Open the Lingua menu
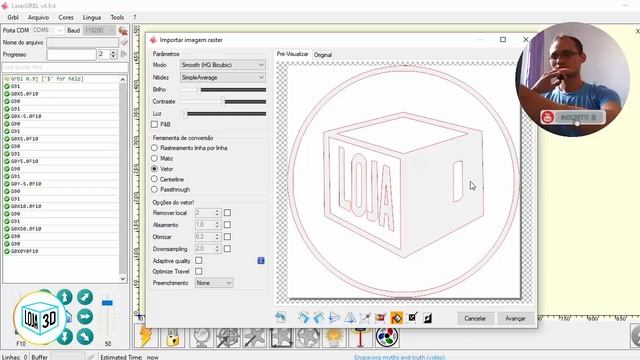The height and width of the screenshot is (360, 640). click(x=92, y=18)
